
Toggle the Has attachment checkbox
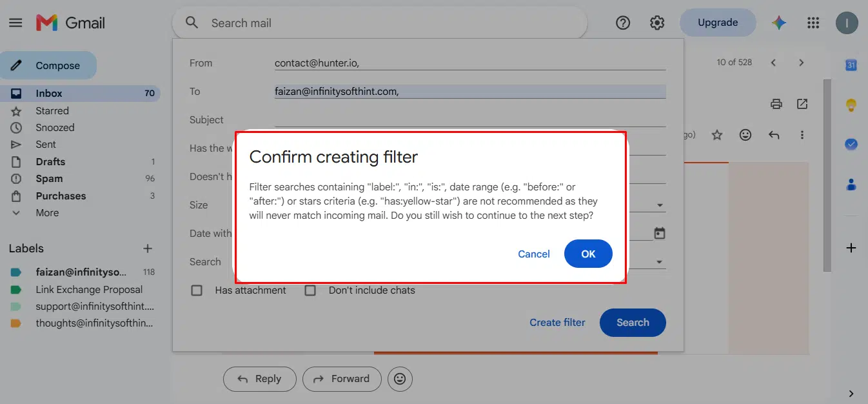pos(197,290)
